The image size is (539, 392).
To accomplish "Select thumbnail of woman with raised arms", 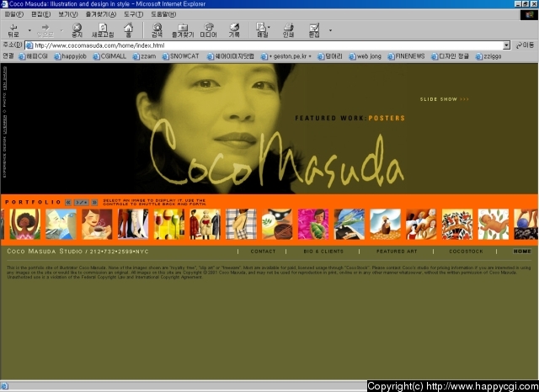I will point(24,224).
